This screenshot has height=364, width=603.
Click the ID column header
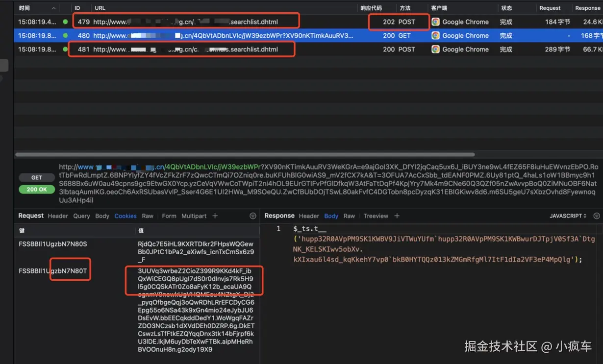click(x=77, y=8)
